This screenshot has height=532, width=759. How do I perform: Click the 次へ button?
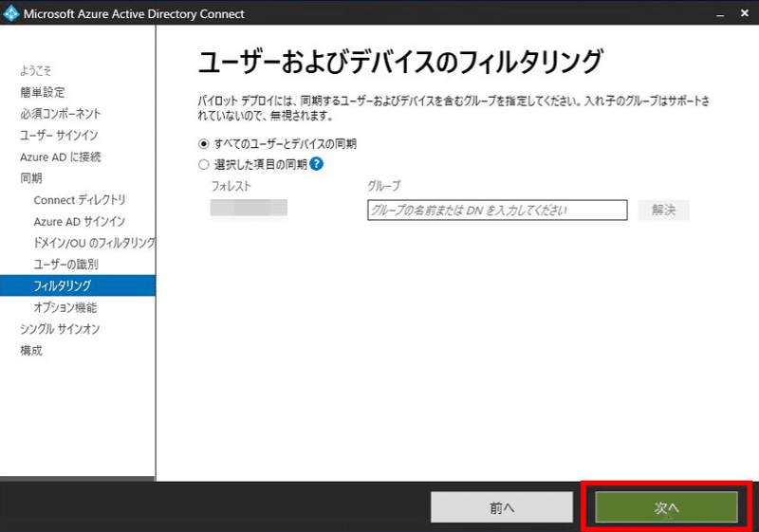pos(666,507)
